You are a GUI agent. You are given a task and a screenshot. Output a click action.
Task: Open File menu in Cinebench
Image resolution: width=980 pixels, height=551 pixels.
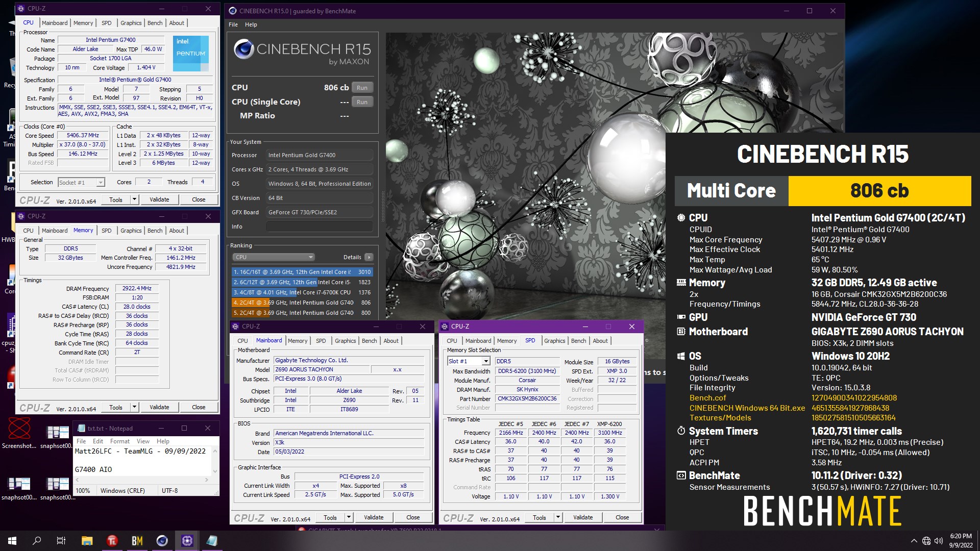233,24
